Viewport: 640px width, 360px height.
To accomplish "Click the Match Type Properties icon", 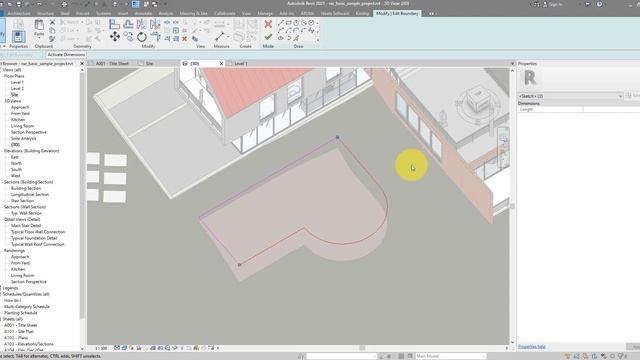I will coord(52,39).
